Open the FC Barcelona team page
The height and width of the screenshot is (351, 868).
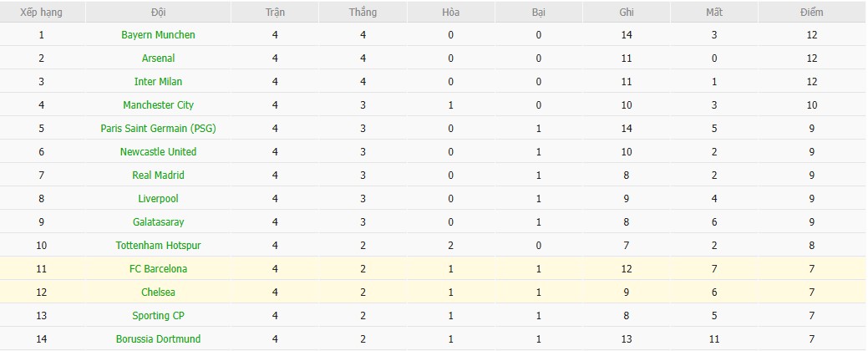[x=158, y=269]
